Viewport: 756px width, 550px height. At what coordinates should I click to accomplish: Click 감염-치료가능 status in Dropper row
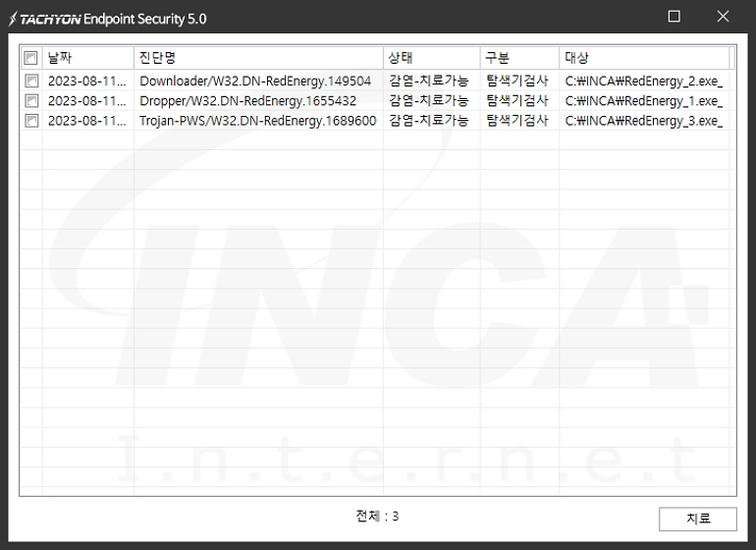tap(429, 100)
